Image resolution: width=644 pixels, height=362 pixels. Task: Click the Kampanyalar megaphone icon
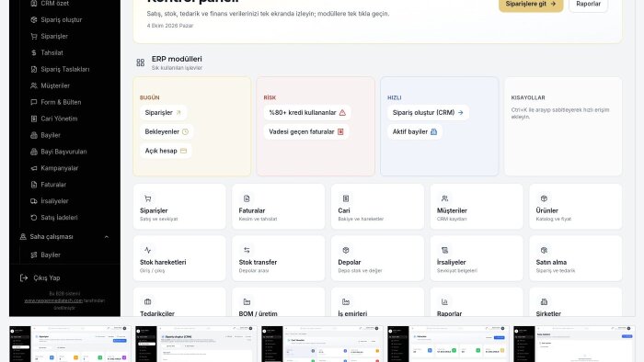[x=34, y=168]
